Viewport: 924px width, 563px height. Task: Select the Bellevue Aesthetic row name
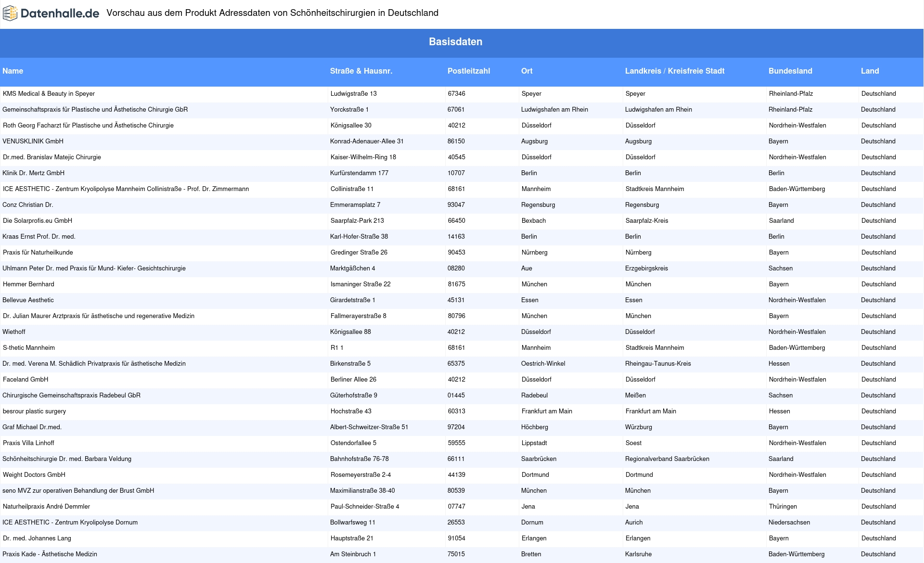(28, 300)
